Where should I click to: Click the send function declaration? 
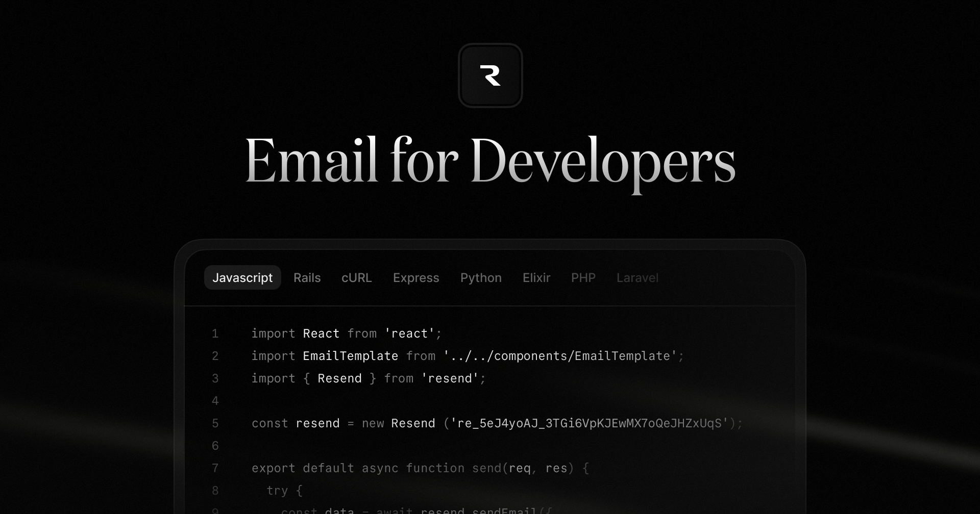click(420, 468)
